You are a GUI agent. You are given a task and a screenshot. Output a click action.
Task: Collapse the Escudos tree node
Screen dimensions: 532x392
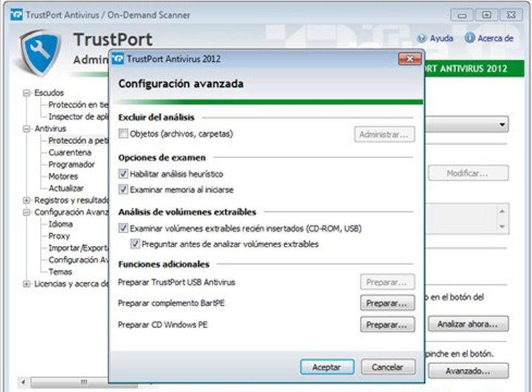[27, 93]
